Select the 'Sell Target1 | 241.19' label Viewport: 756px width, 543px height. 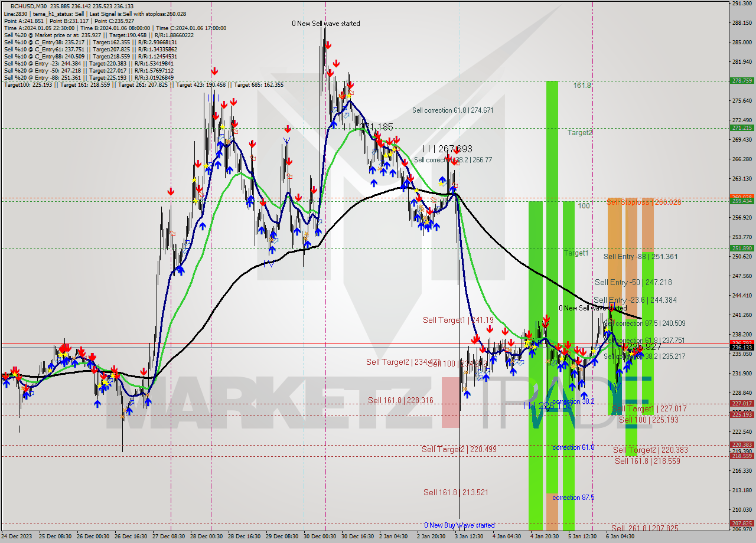point(458,320)
